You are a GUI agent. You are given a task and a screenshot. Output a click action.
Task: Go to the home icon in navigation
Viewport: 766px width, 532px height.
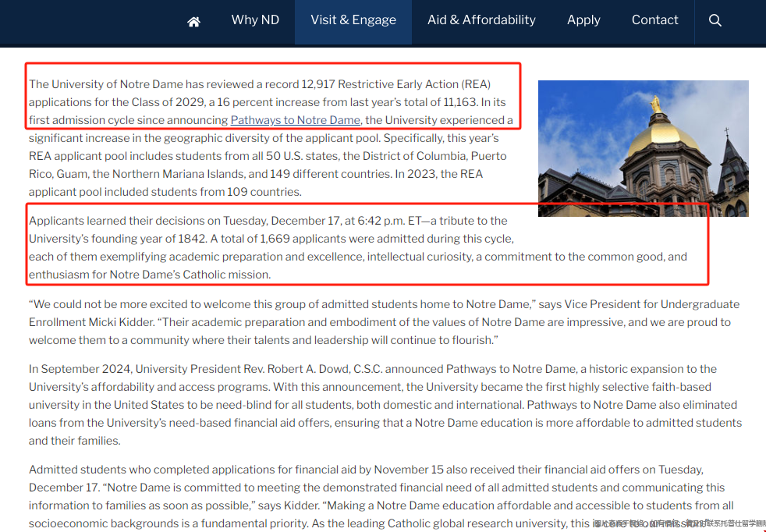pos(193,21)
